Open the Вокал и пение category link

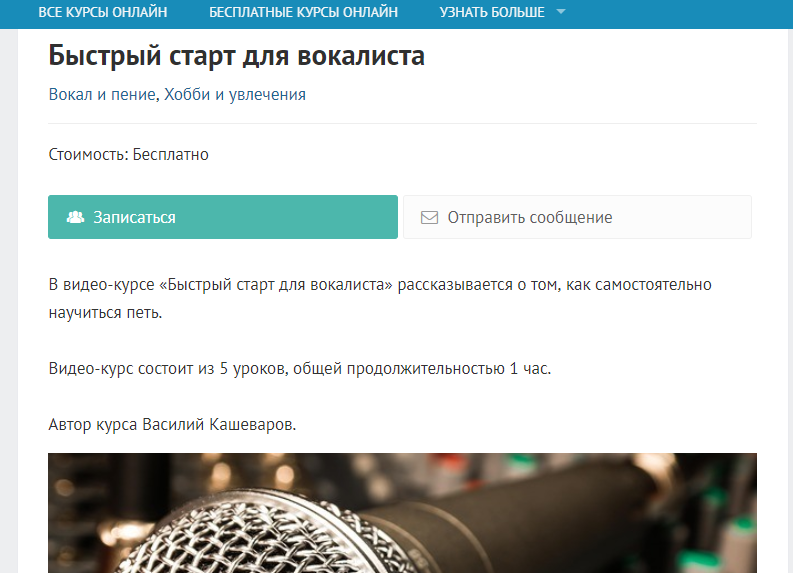pos(102,95)
